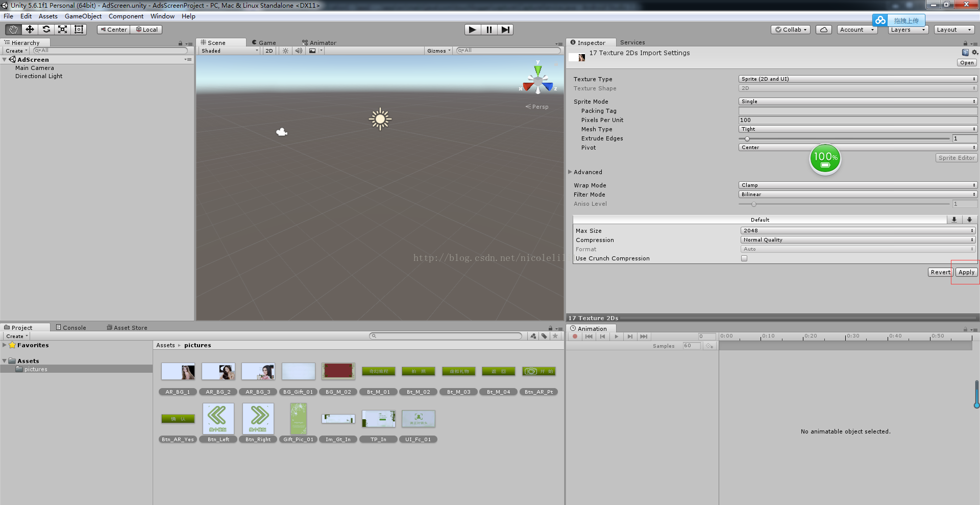Image resolution: width=980 pixels, height=505 pixels.
Task: Toggle animation record button
Action: (575, 336)
